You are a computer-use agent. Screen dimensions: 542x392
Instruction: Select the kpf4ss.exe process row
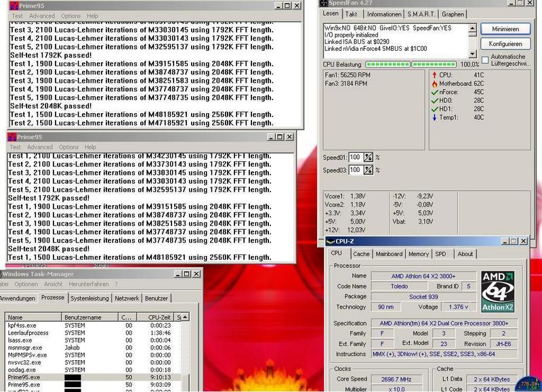pos(93,326)
